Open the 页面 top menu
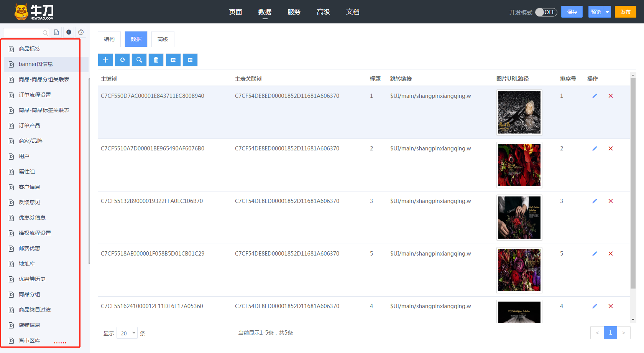Viewport: 644px width, 353px height. (x=235, y=12)
